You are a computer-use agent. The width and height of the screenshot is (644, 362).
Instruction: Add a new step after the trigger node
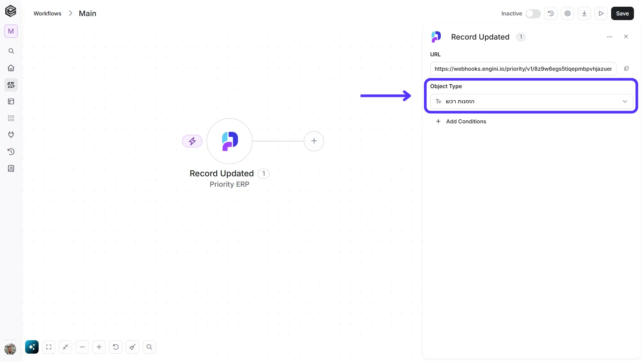click(x=314, y=141)
